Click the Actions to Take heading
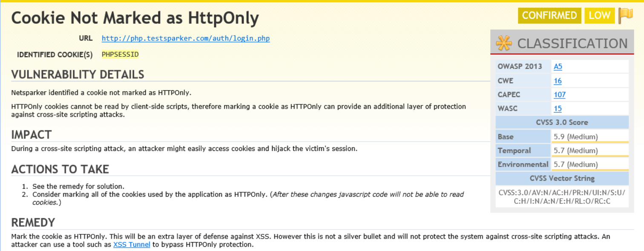This screenshot has width=644, height=251. tap(60, 169)
